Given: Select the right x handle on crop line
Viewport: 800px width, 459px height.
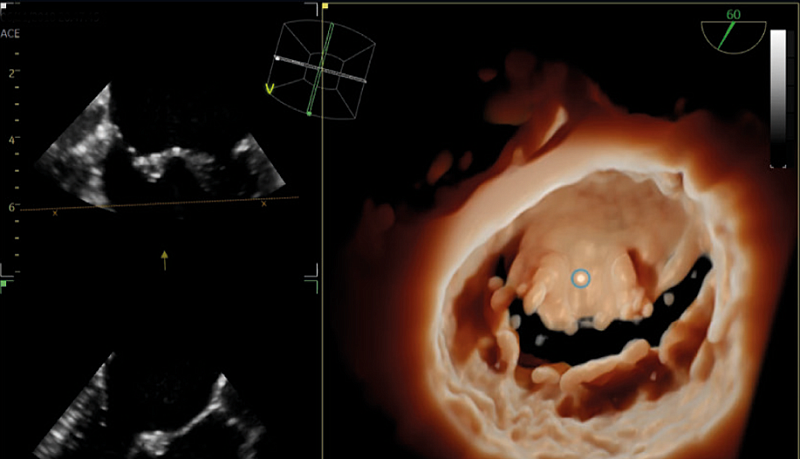Looking at the screenshot, I should click(x=264, y=204).
